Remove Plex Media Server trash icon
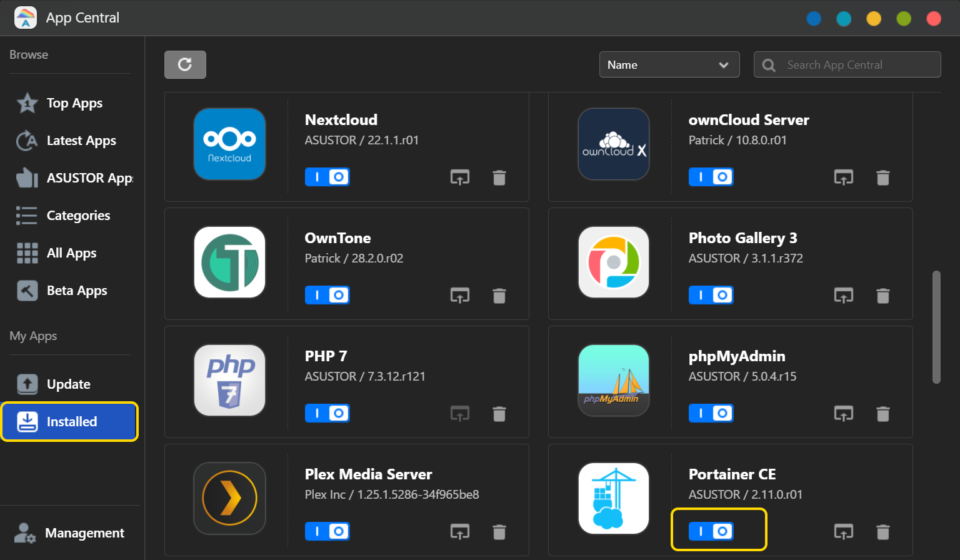Viewport: 960px width, 560px height. (x=499, y=532)
